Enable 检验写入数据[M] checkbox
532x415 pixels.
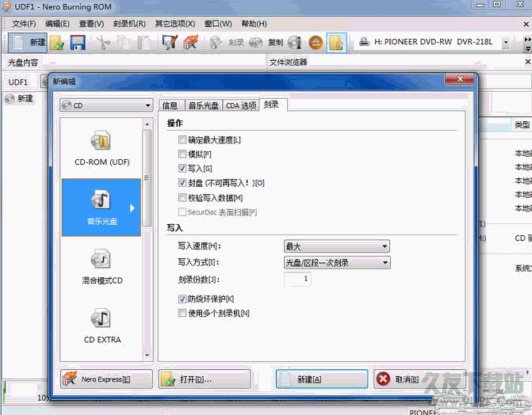tap(182, 197)
